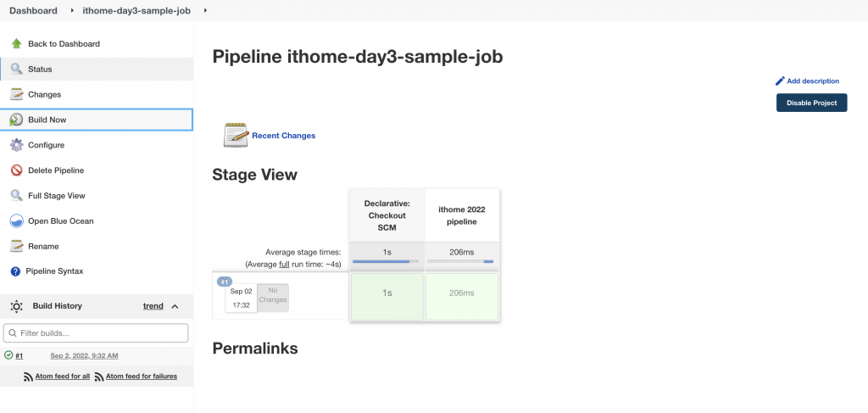This screenshot has height=413, width=868.
Task: Click the Configure gear icon
Action: tap(16, 145)
